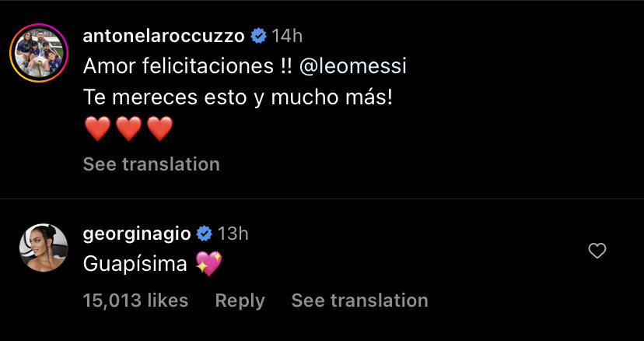View the 15,013 likes list
644x341 pixels.
(135, 300)
